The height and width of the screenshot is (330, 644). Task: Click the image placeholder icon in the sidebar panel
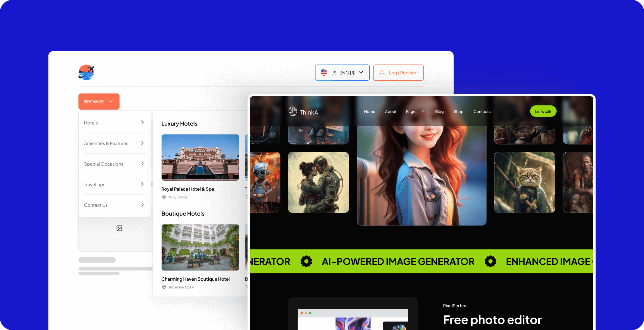tap(119, 228)
